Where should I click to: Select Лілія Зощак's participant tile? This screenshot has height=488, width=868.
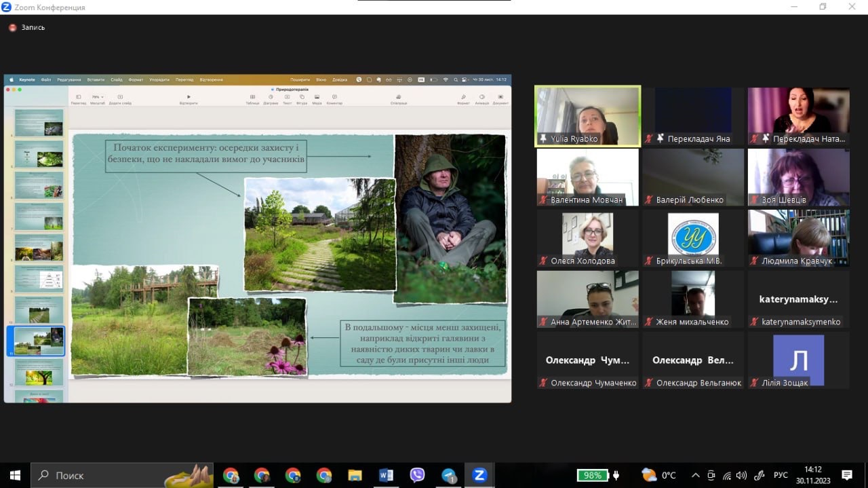coord(798,360)
